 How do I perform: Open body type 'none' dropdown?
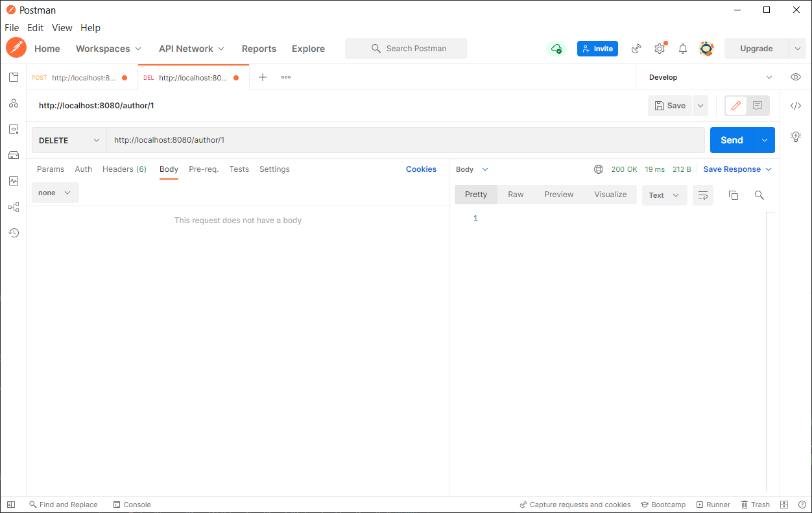(55, 193)
